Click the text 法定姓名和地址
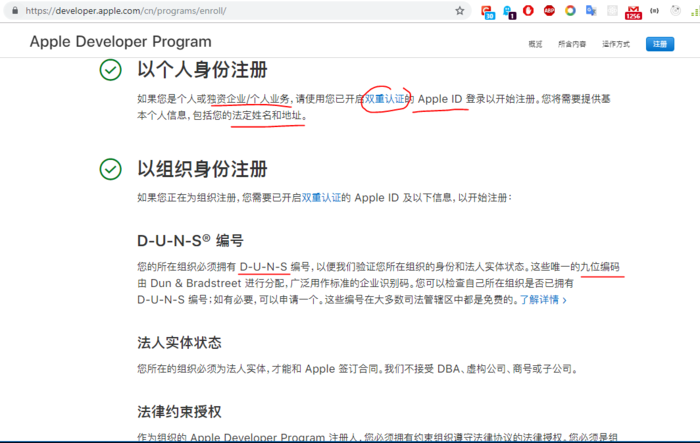Viewport: 700px width, 443px height. [267, 115]
